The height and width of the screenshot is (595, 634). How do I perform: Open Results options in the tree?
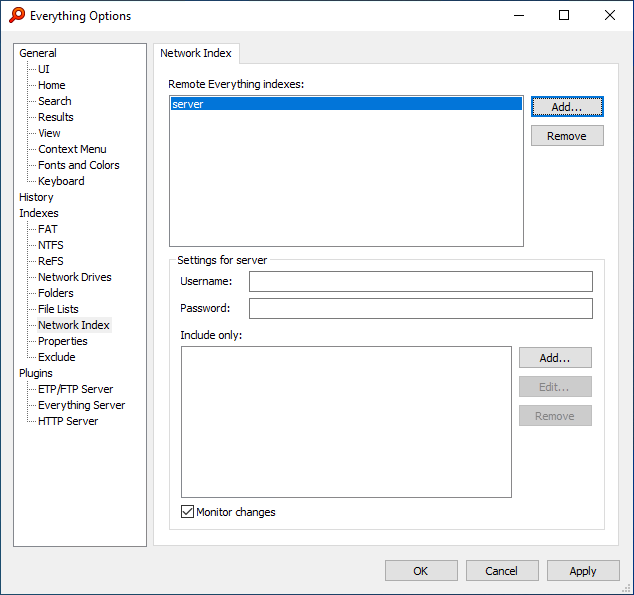(56, 117)
